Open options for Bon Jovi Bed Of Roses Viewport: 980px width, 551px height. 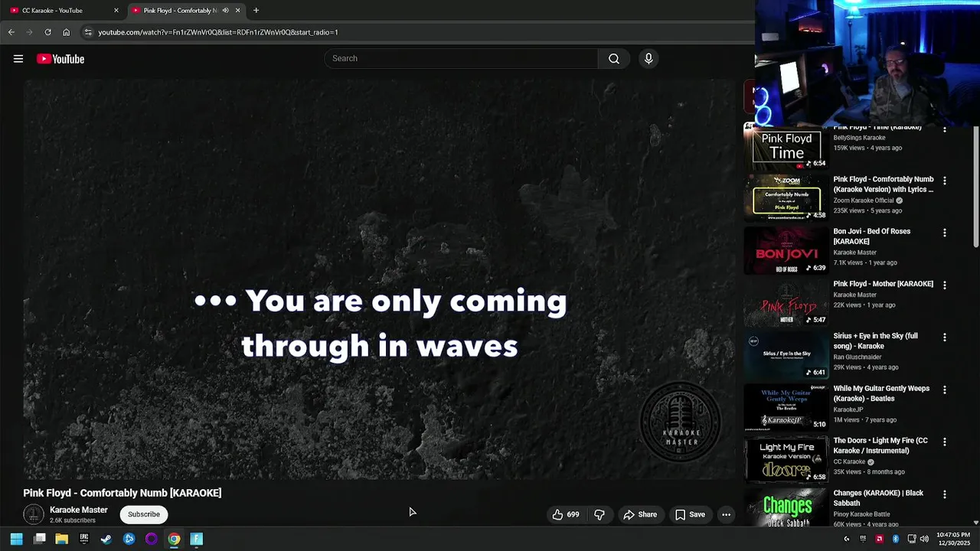click(944, 233)
